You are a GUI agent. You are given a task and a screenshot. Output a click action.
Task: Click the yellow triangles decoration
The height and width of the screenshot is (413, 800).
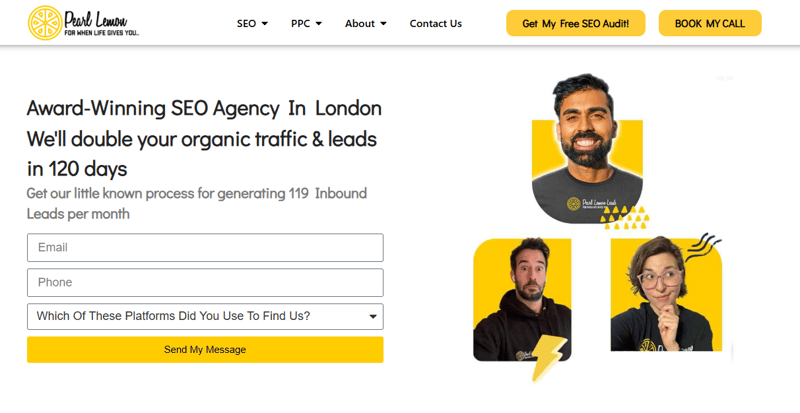click(624, 217)
